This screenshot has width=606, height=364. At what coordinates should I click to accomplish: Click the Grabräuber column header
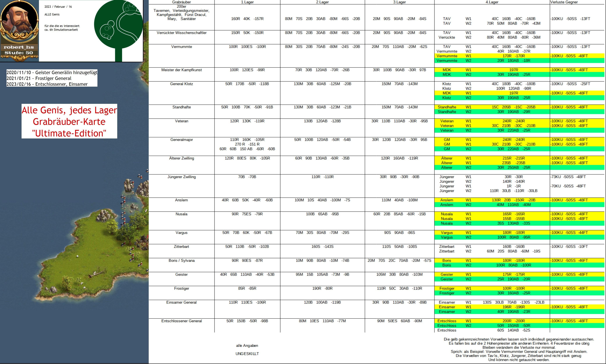click(181, 2)
